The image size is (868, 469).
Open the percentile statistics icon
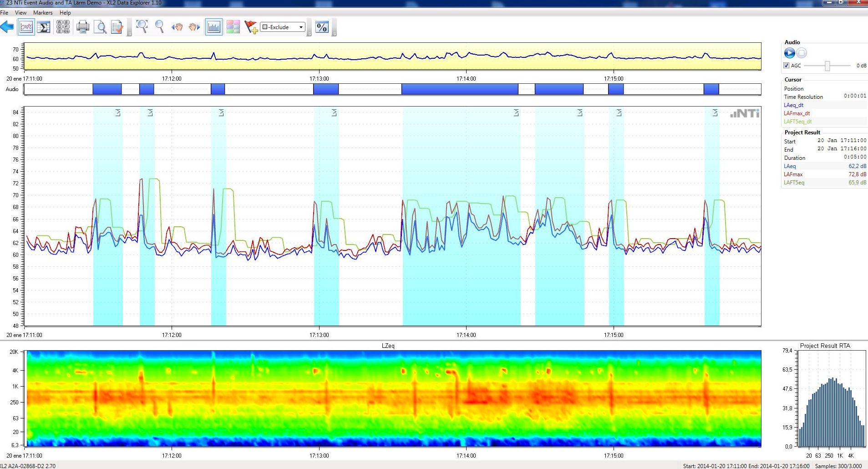coord(322,27)
